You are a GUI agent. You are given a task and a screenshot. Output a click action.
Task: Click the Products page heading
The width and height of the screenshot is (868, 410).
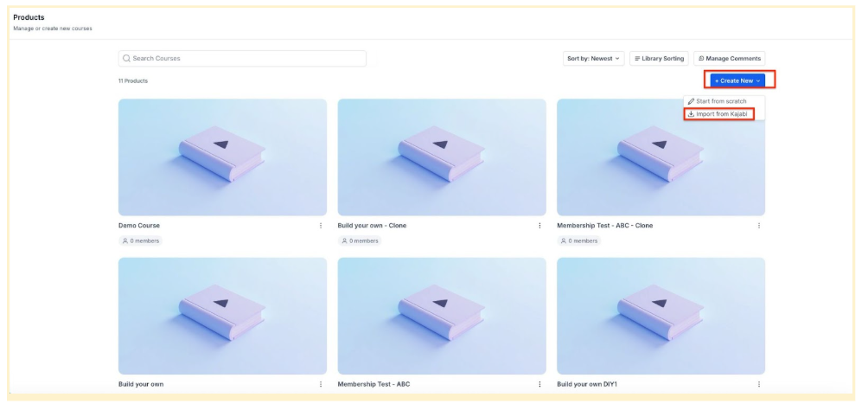pyautogui.click(x=29, y=17)
